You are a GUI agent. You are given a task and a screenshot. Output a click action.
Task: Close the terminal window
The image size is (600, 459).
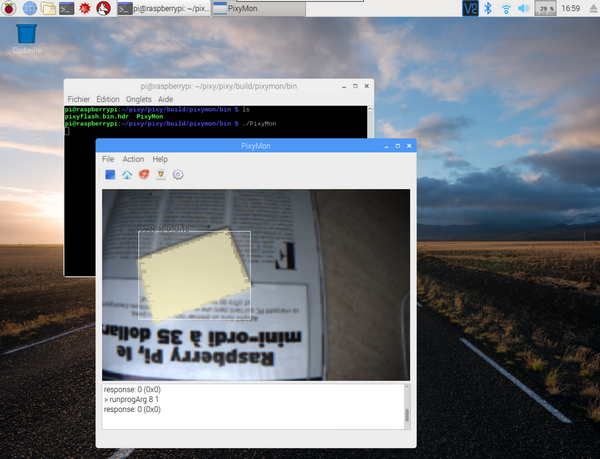coord(367,86)
